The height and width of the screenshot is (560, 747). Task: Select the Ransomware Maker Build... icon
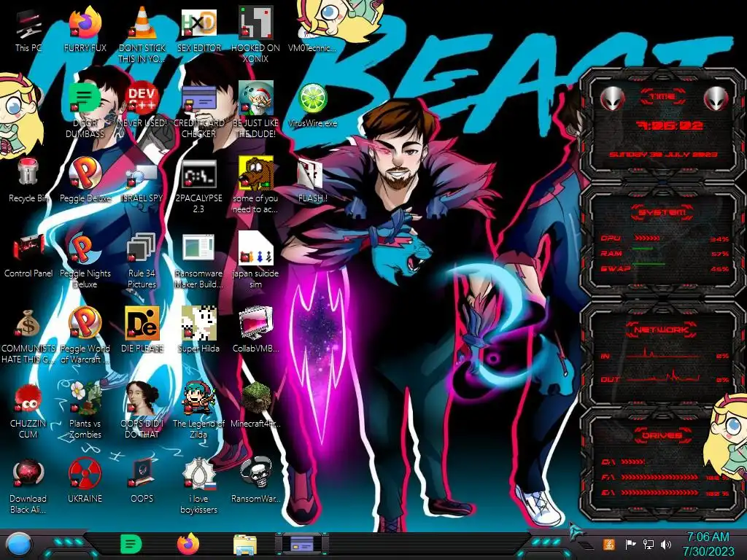tap(198, 261)
